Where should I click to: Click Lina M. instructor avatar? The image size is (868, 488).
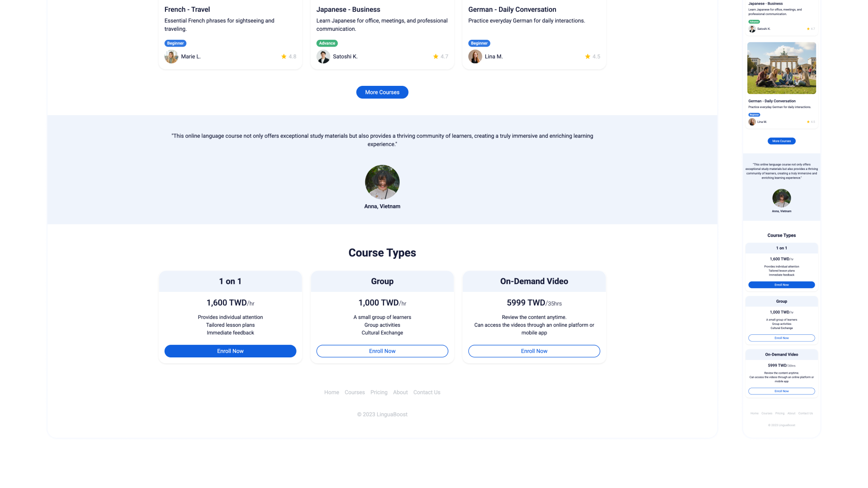(x=475, y=56)
